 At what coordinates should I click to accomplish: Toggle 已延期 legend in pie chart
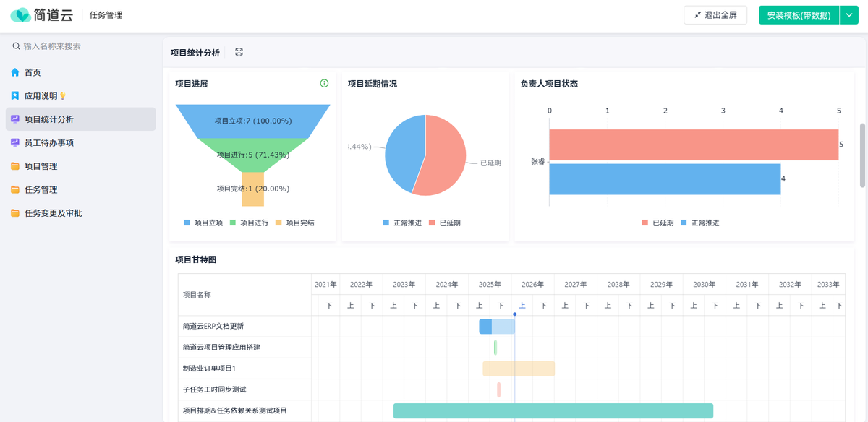tap(444, 223)
